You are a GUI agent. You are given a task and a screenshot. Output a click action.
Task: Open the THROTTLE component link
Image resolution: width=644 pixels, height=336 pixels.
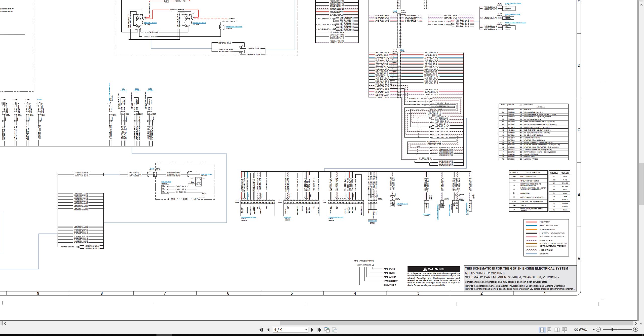coord(287,217)
